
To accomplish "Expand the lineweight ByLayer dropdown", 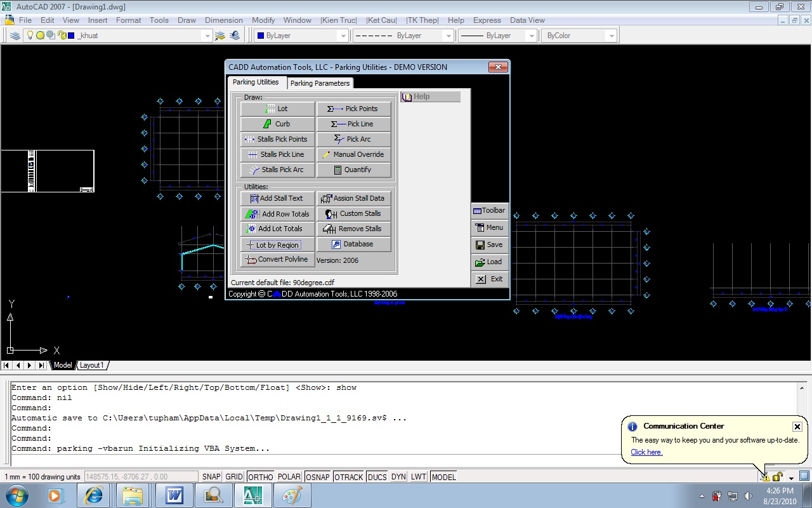I will 532,36.
